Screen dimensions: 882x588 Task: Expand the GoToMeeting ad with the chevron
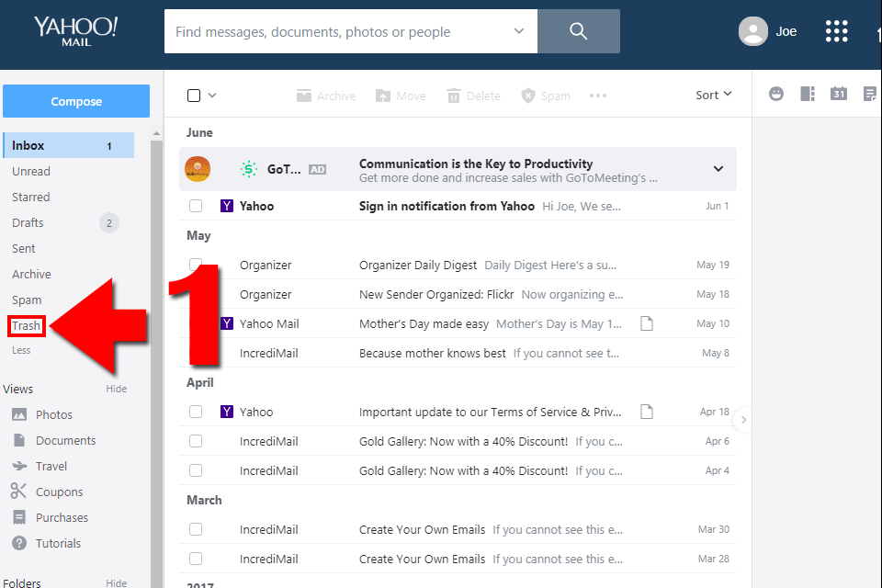pyautogui.click(x=718, y=168)
